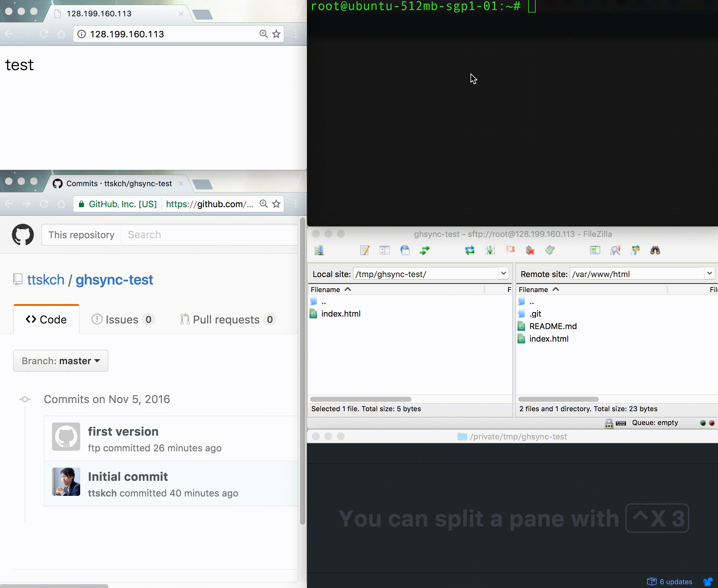Edit Local site path /tmp/ghsync-test/
This screenshot has height=588, width=718.
(x=425, y=274)
